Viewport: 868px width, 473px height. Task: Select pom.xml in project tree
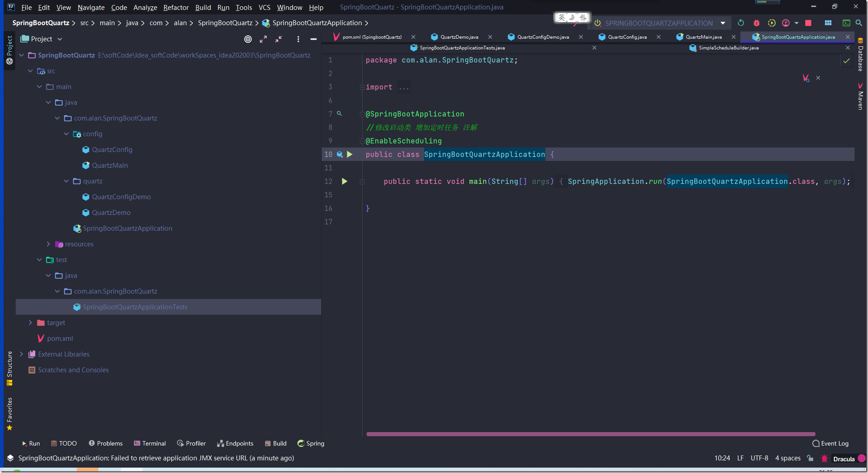60,339
